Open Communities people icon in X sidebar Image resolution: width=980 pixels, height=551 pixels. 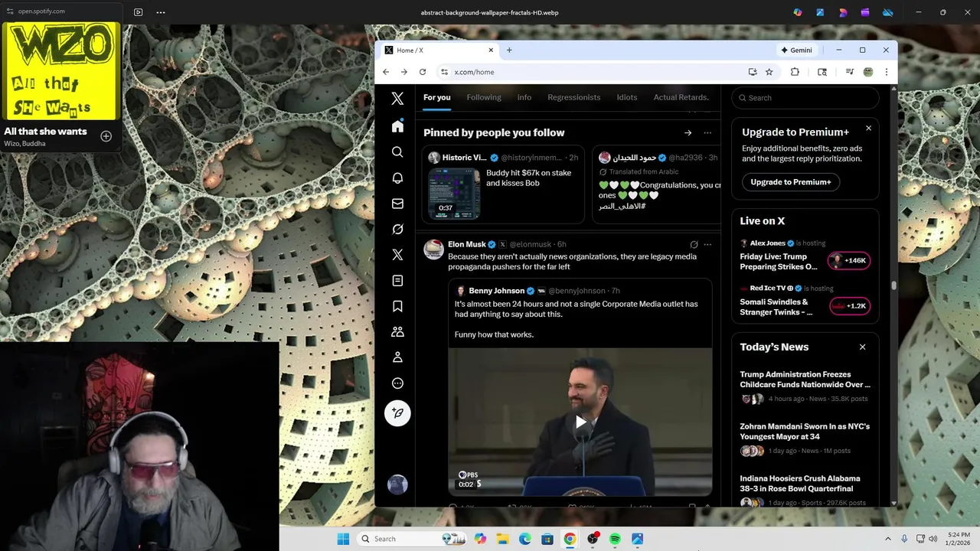click(397, 332)
